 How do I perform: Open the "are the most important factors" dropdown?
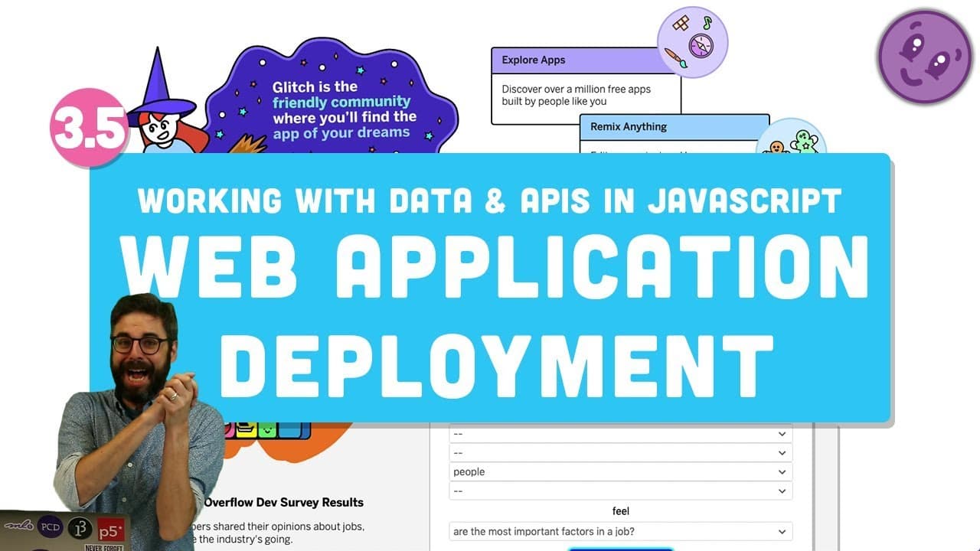click(620, 531)
